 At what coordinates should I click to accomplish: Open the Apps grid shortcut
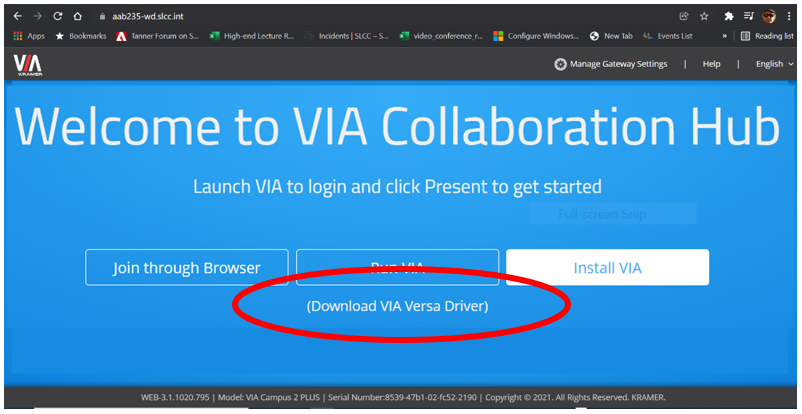pos(29,36)
